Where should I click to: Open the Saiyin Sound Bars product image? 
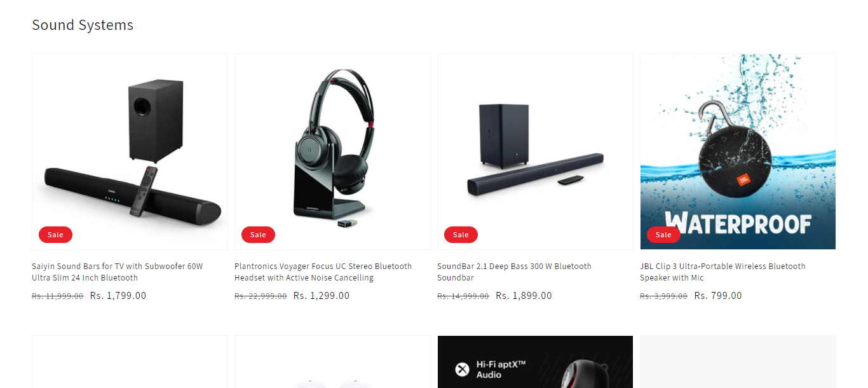(130, 151)
